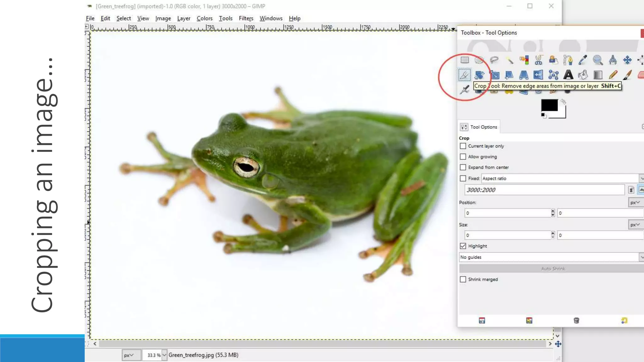Choose the Color Picker eyedropper tool
This screenshot has width=644, height=362.
coord(583,60)
